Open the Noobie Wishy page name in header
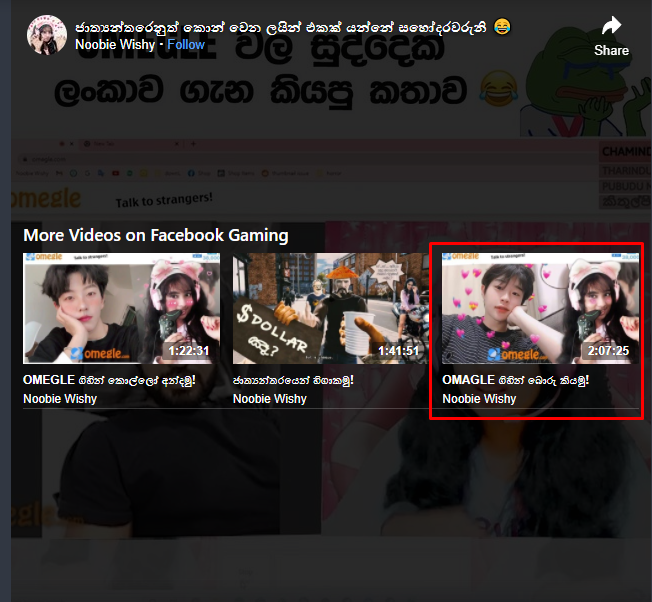Image resolution: width=652 pixels, height=602 pixels. click(115, 44)
